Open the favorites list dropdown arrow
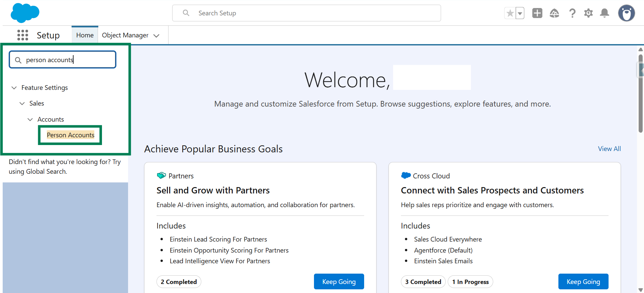Image resolution: width=644 pixels, height=293 pixels. [x=520, y=13]
